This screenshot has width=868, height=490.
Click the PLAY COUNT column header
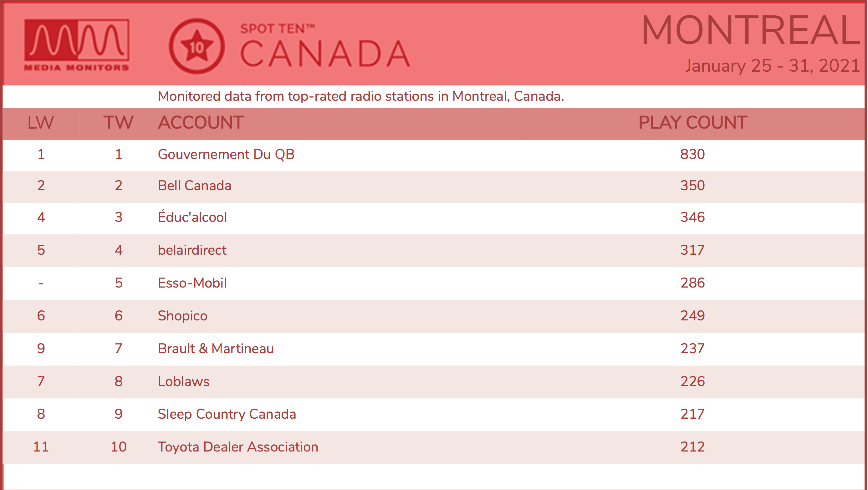[693, 122]
